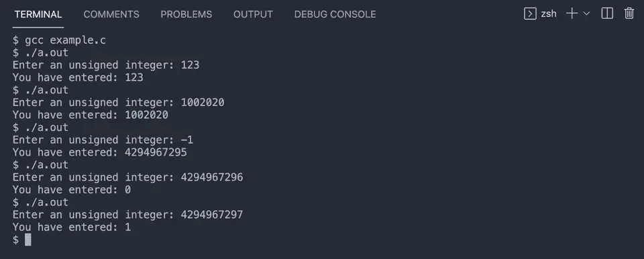This screenshot has width=644, height=259.
Task: Switch to the TERMINAL tab
Action: (x=38, y=14)
